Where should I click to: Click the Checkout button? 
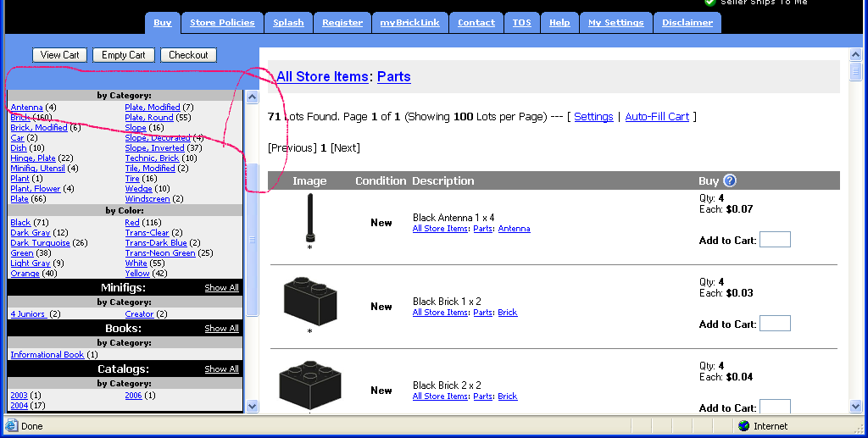click(188, 55)
